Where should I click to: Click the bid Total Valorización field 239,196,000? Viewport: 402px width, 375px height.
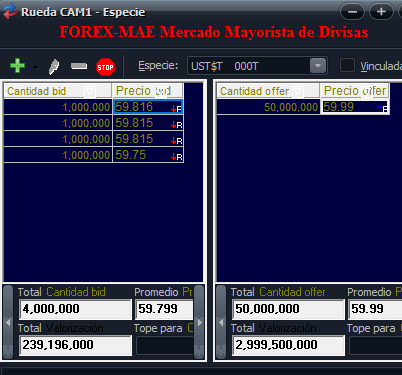[76, 345]
